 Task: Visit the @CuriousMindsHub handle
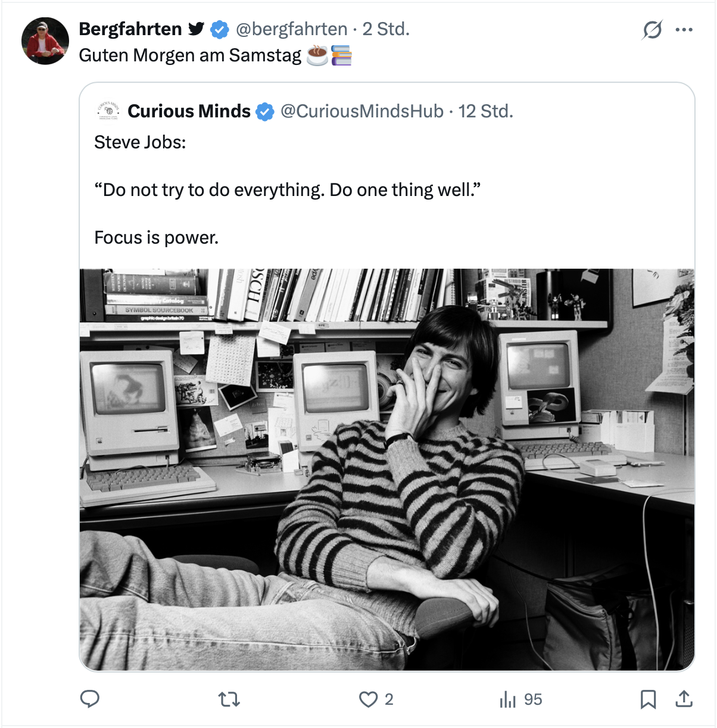pos(362,111)
